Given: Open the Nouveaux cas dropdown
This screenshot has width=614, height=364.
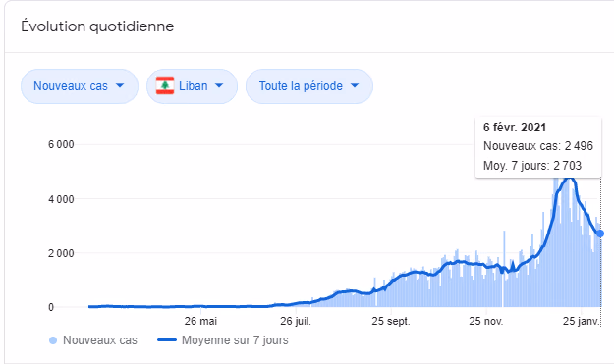Looking at the screenshot, I should point(80,86).
